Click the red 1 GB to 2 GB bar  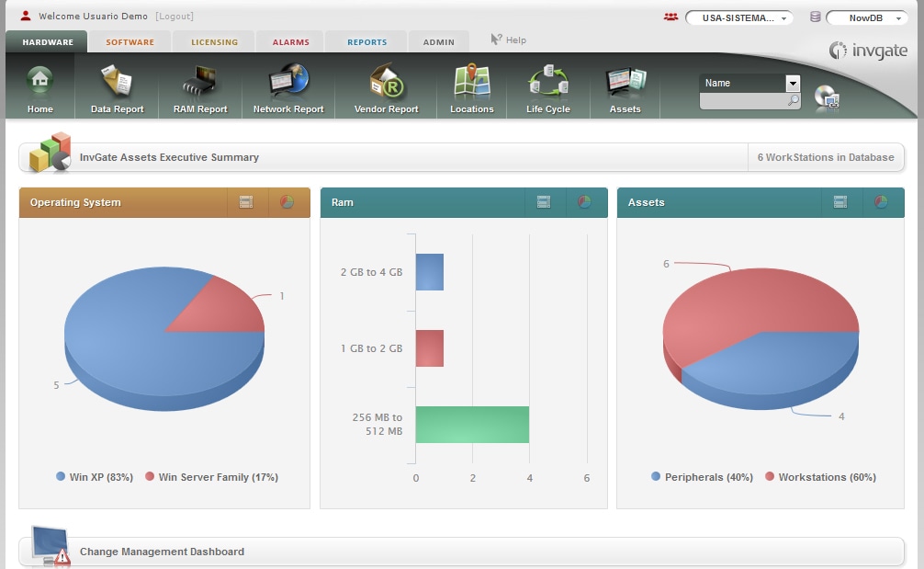coord(430,348)
